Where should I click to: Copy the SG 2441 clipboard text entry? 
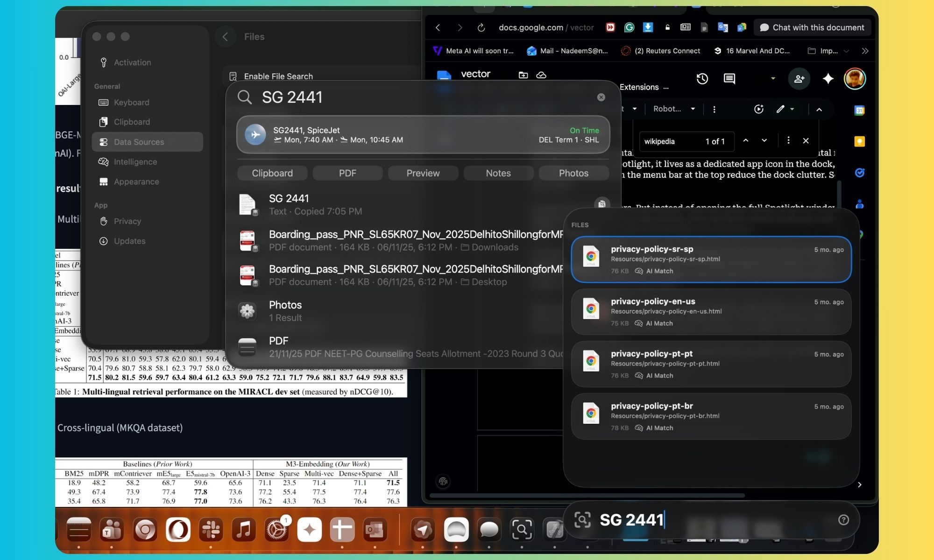pos(601,204)
